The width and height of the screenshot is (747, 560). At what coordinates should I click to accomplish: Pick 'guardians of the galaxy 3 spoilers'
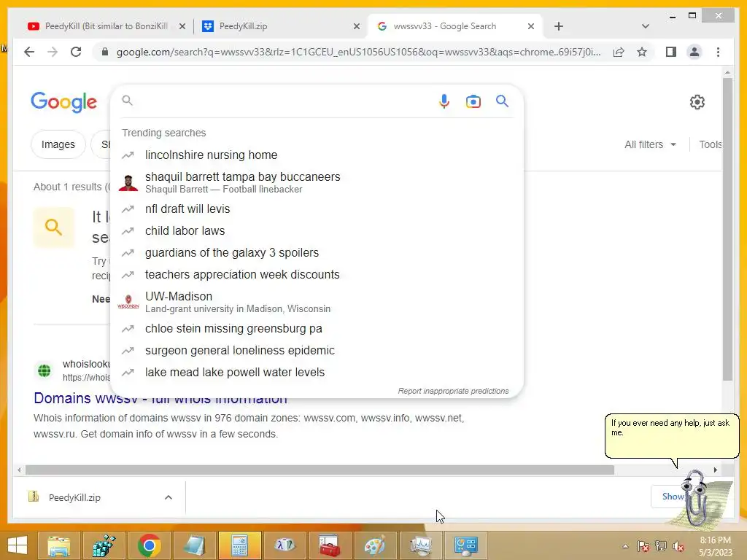pos(317,252)
